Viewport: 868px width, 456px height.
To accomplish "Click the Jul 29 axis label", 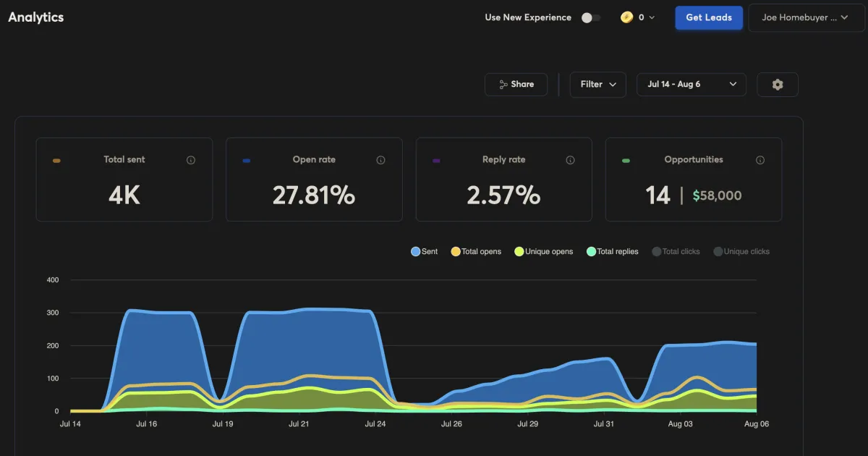I will pos(527,424).
